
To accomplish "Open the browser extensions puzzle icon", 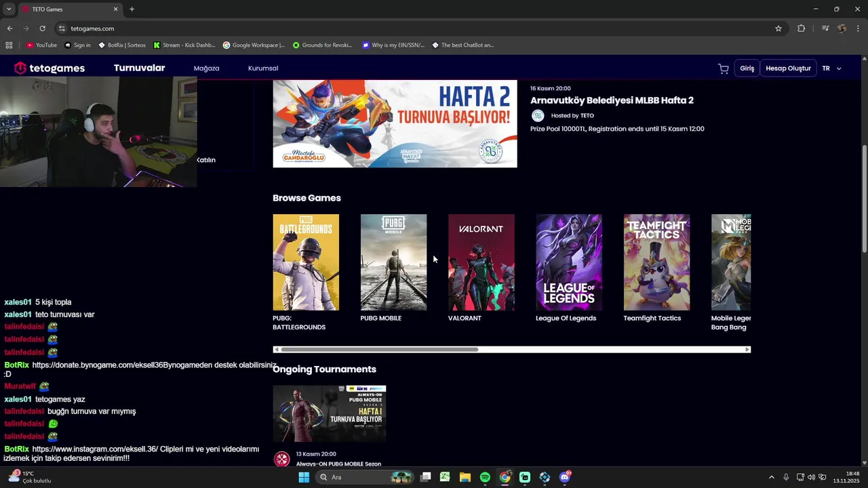I will 801,28.
